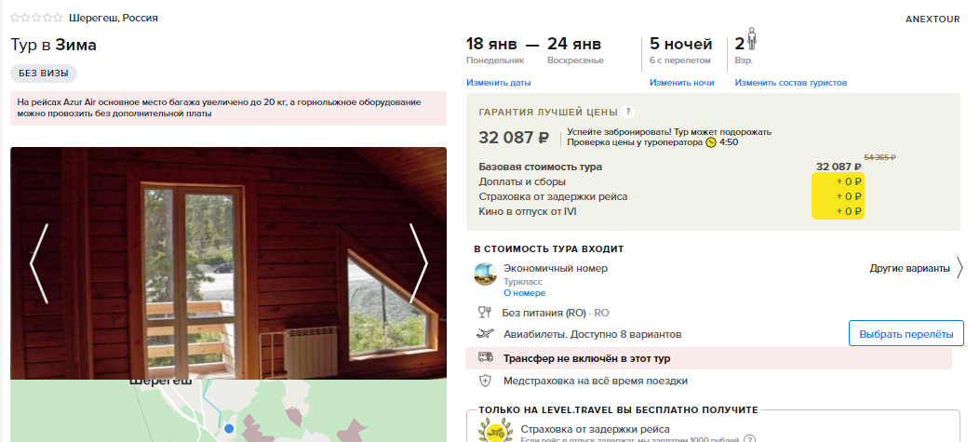Click the hotel star rating
Viewport: 980px width, 442px height.
36,18
